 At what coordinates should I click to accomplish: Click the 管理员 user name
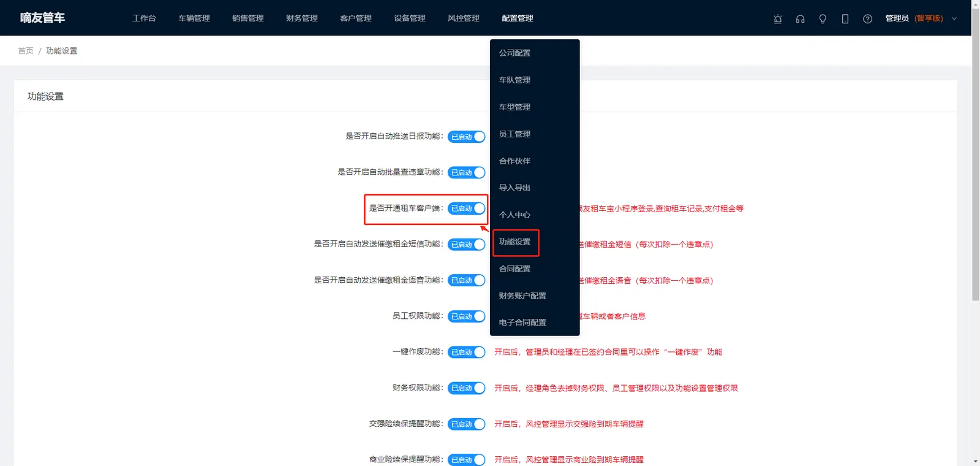(897, 18)
